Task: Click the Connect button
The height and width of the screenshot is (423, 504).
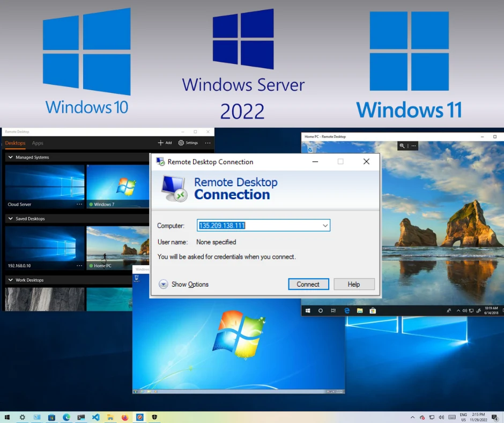Action: (308, 284)
